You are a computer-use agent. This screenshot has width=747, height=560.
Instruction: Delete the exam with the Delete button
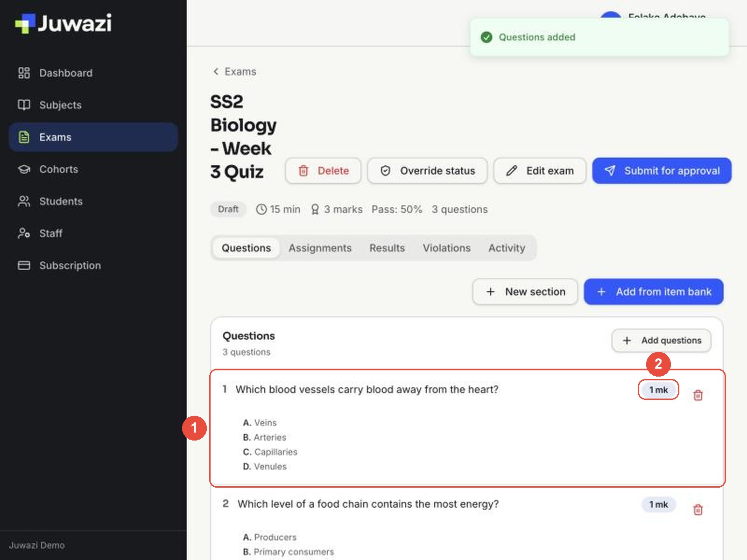[x=324, y=171]
